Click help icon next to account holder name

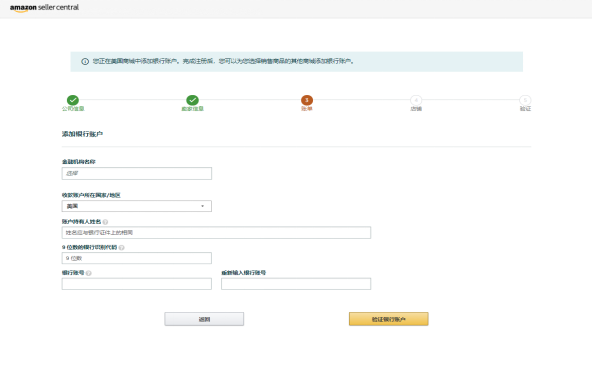click(105, 222)
